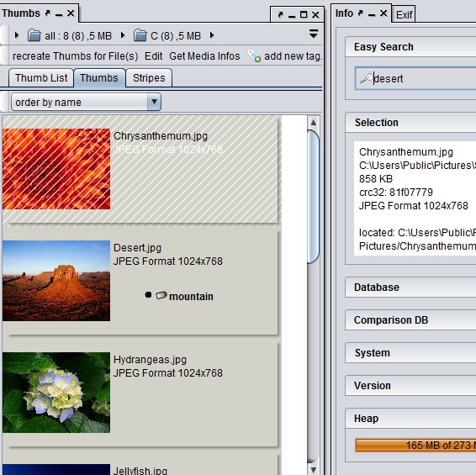Click the panel-group maximize icon
The height and width of the screenshot is (475, 476).
tap(304, 14)
